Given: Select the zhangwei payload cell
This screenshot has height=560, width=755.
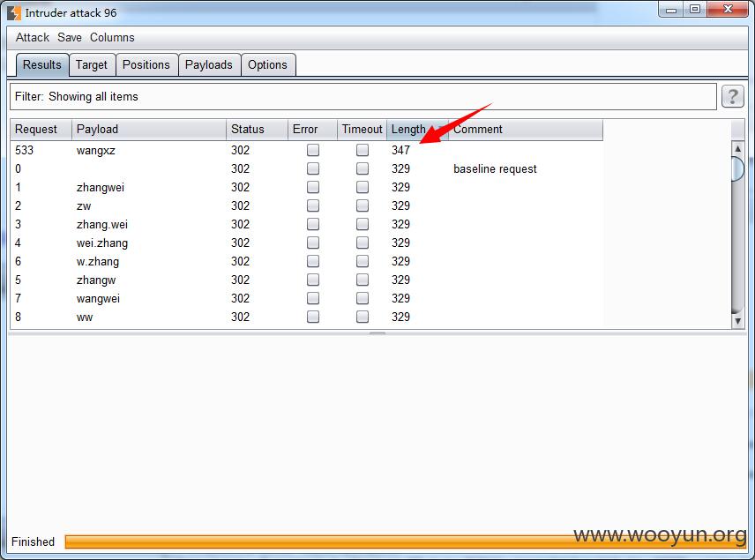Looking at the screenshot, I should click(x=101, y=187).
